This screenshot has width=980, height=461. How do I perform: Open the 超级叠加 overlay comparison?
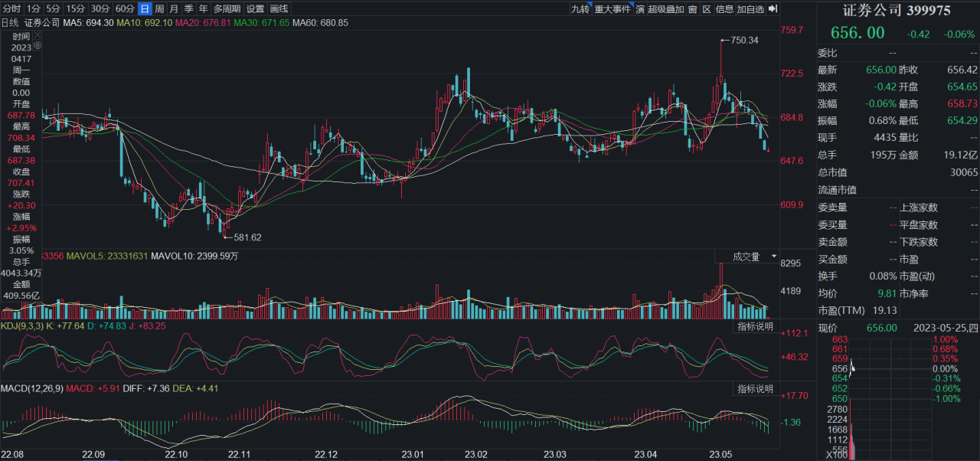pos(666,9)
